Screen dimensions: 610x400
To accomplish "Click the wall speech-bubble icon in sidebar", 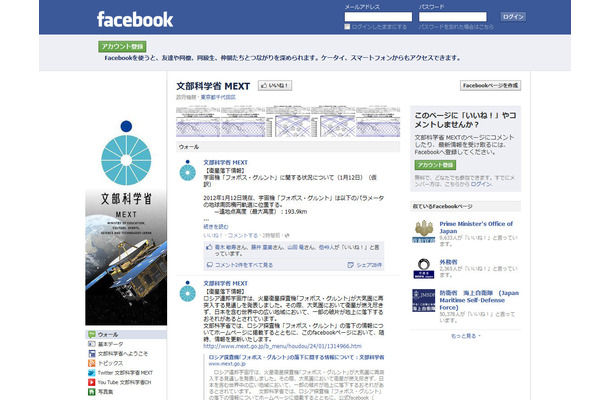I will (x=91, y=334).
